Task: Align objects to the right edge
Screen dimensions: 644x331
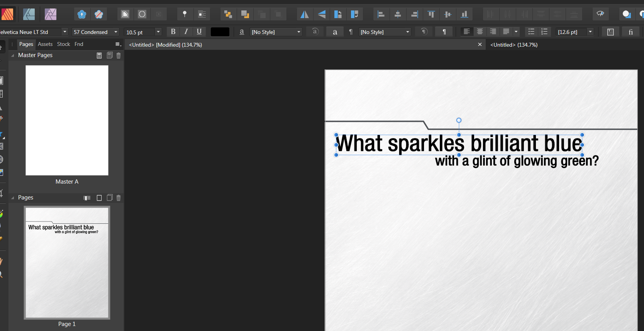Action: pos(414,14)
